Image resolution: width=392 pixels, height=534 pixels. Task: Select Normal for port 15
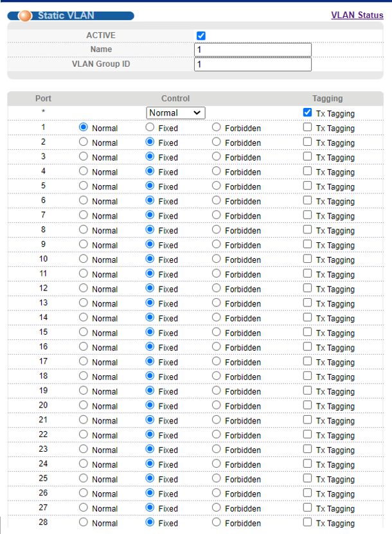[84, 332]
